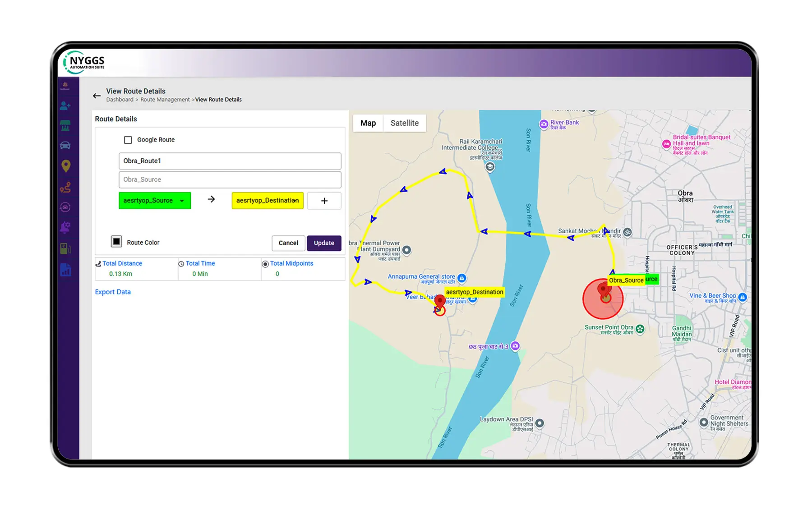The image size is (812, 505).
Task: Open the Dashboard from the sidebar
Action: [x=65, y=85]
